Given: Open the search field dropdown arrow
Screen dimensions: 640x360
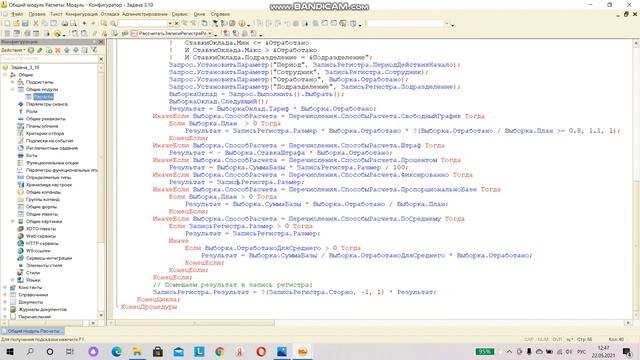Looking at the screenshot, I should click(170, 24).
